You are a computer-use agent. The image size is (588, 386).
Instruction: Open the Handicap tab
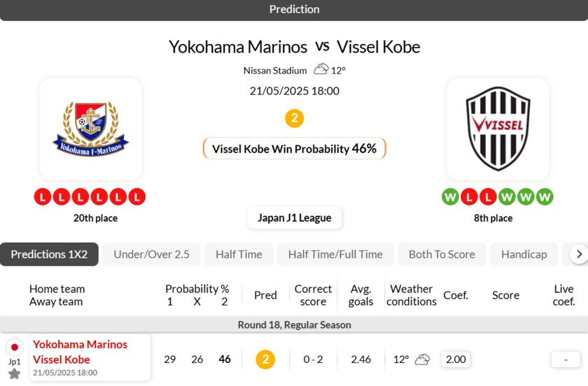pos(524,255)
